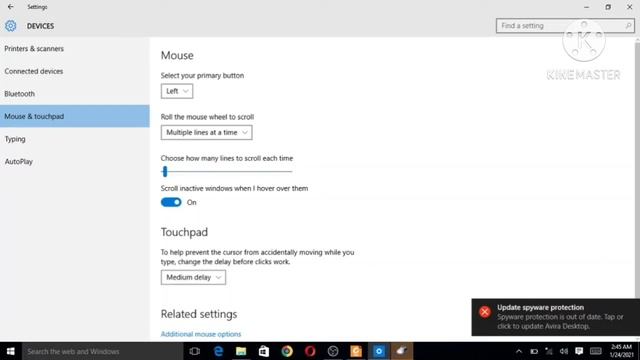Show hidden system tray icons
This screenshot has height=360, width=640.
coord(519,351)
